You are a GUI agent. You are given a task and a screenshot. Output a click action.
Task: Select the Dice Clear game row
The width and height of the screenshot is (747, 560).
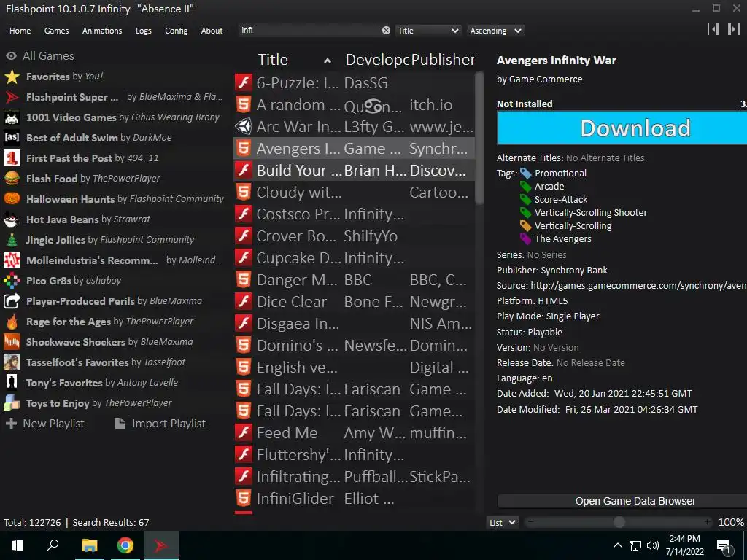pos(354,302)
